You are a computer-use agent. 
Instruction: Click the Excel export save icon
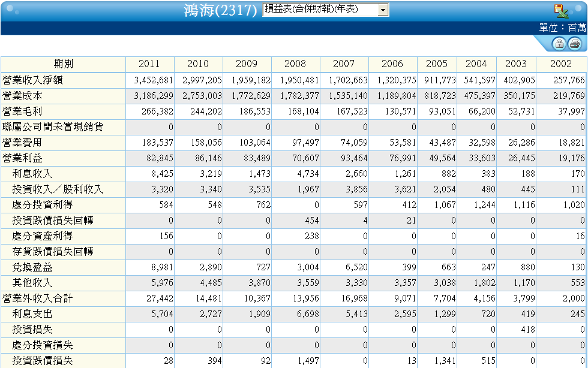coord(562,11)
